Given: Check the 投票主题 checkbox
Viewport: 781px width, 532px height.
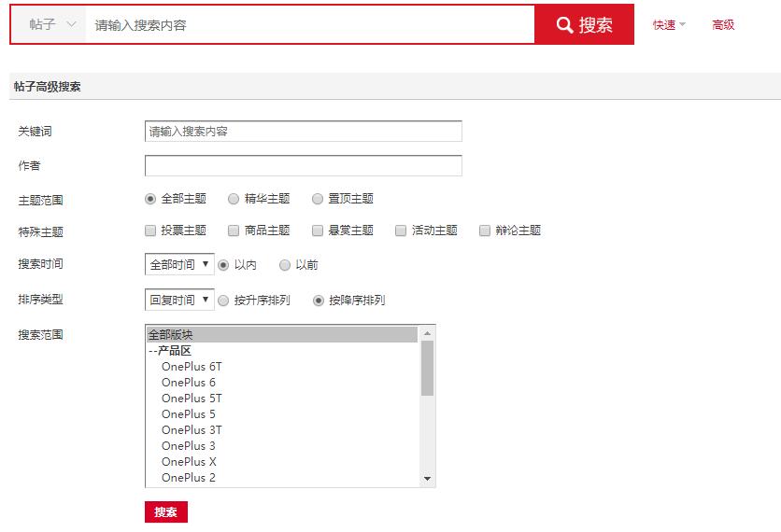Looking at the screenshot, I should (149, 231).
